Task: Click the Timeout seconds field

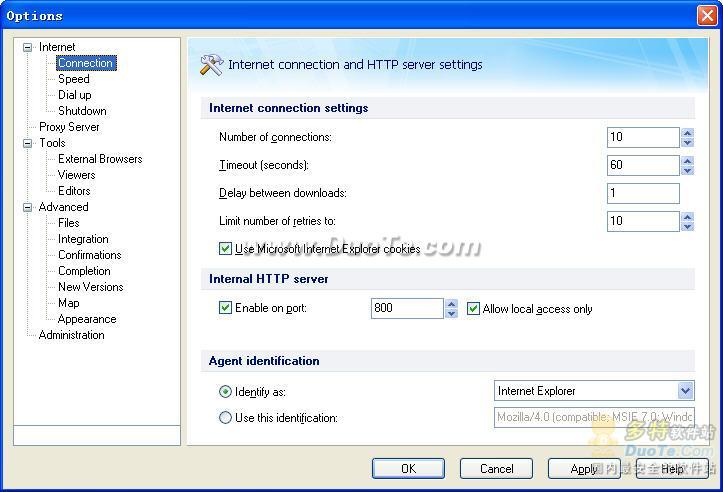Action: coord(643,165)
